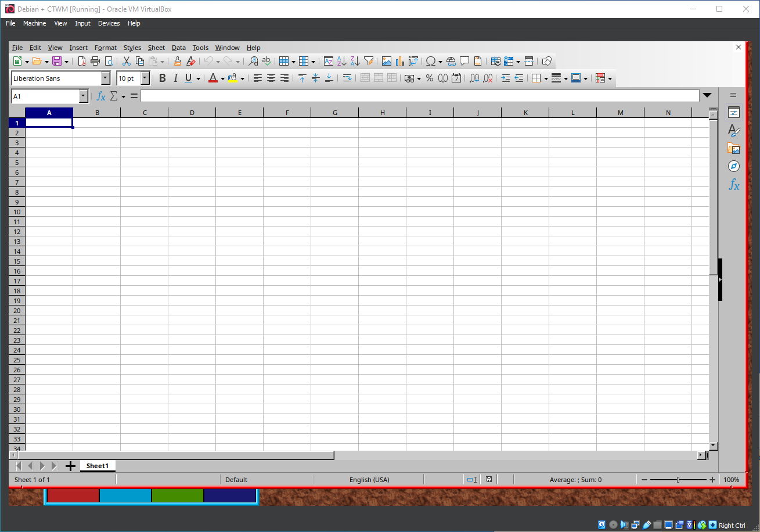Insert date formatting to cell
This screenshot has width=760, height=532.
click(x=456, y=78)
